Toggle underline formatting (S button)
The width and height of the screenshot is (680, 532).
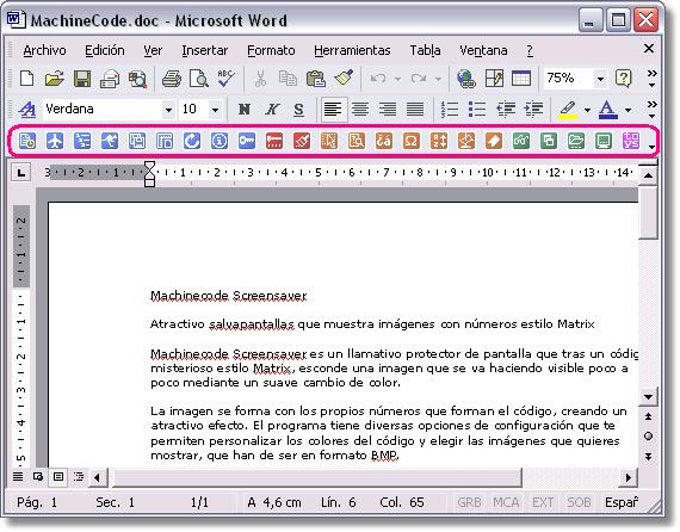coord(299,109)
